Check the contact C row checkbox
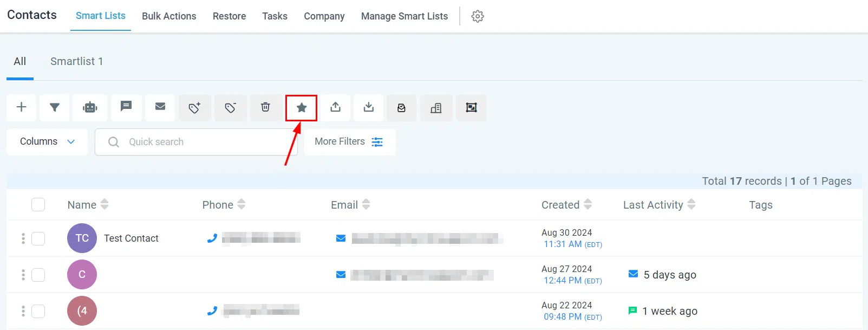The image size is (868, 330). (x=38, y=275)
